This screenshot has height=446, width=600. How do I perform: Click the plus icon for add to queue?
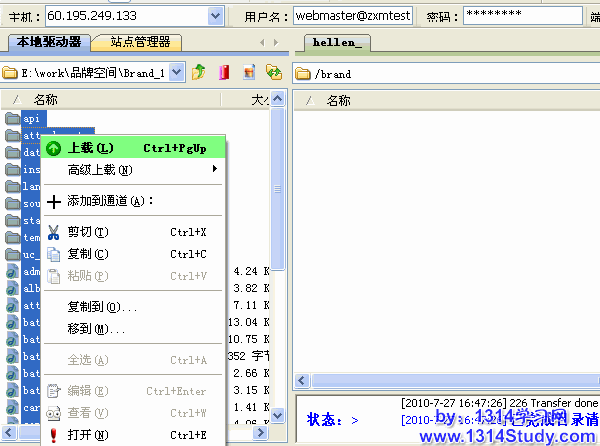(53, 200)
